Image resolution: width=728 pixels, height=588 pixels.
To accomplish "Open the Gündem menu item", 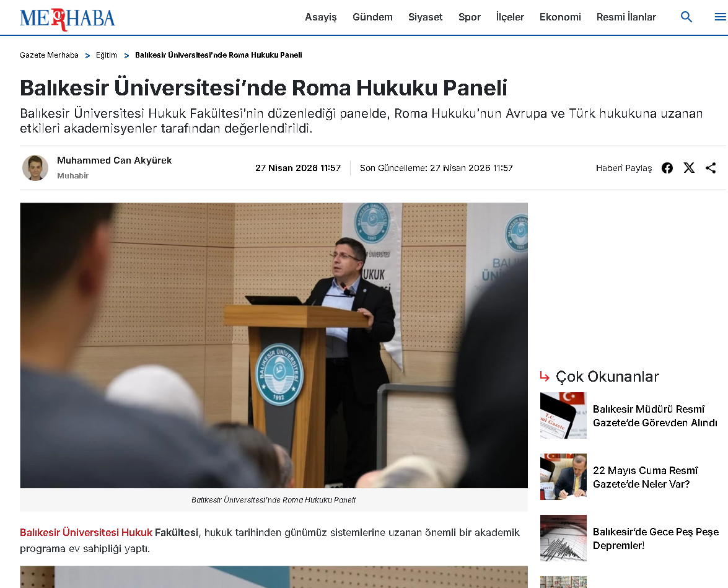I will (372, 17).
